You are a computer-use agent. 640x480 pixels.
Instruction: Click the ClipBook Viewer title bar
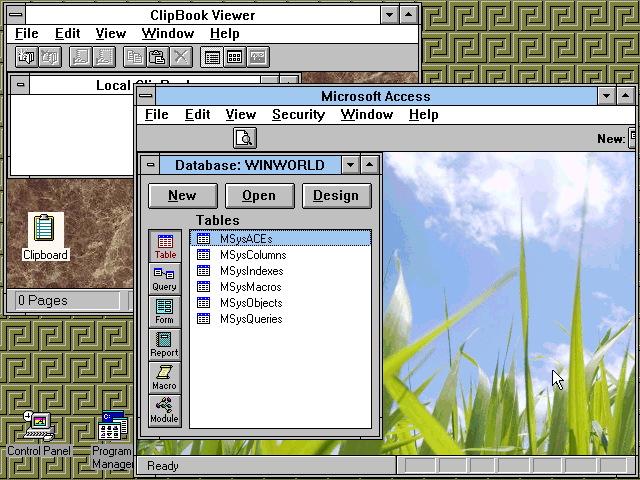(203, 15)
